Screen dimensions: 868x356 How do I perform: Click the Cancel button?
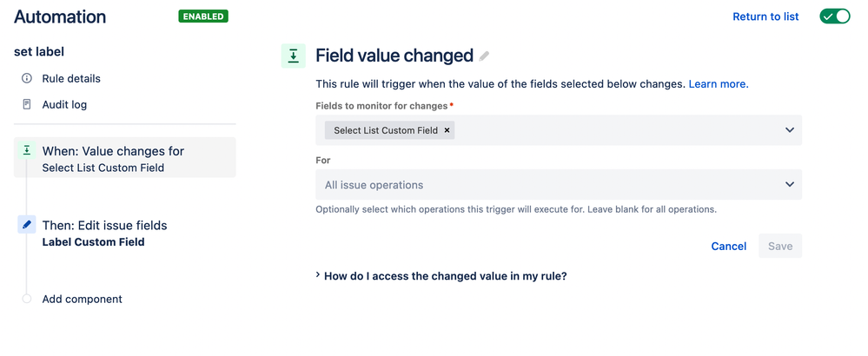(x=728, y=246)
